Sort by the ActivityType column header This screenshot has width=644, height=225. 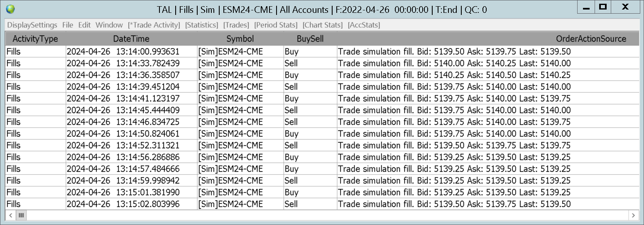35,39
